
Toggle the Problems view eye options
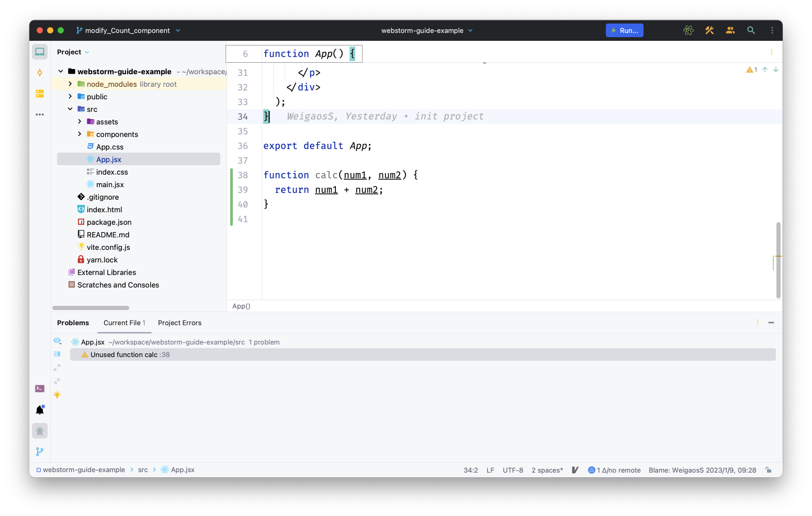click(x=58, y=341)
